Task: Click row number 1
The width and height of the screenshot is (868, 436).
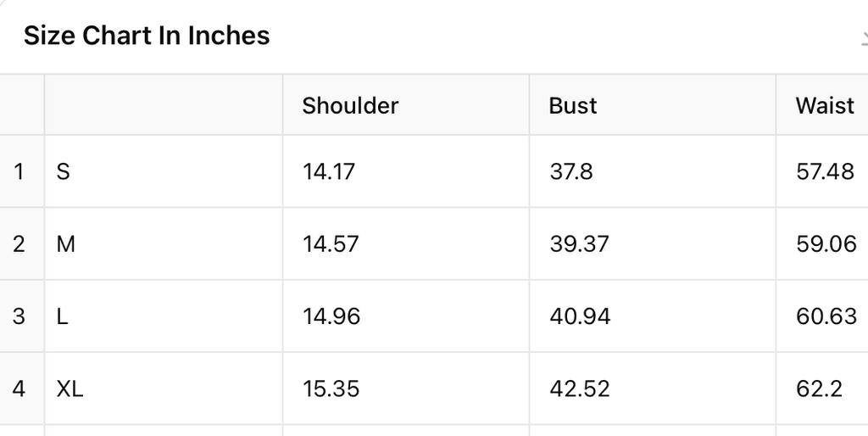Action: click(x=19, y=171)
